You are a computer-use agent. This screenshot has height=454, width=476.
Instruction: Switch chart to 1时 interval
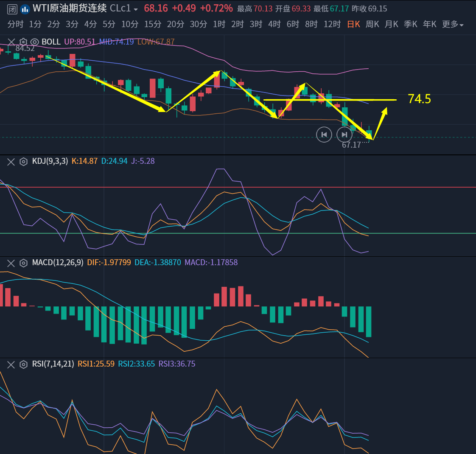tap(219, 24)
